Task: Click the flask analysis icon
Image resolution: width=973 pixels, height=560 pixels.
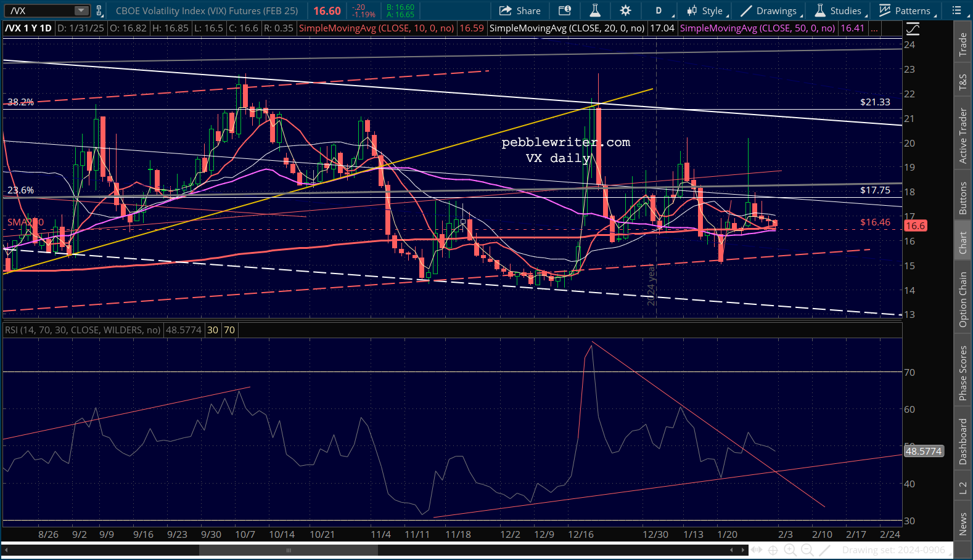Action: [x=595, y=10]
